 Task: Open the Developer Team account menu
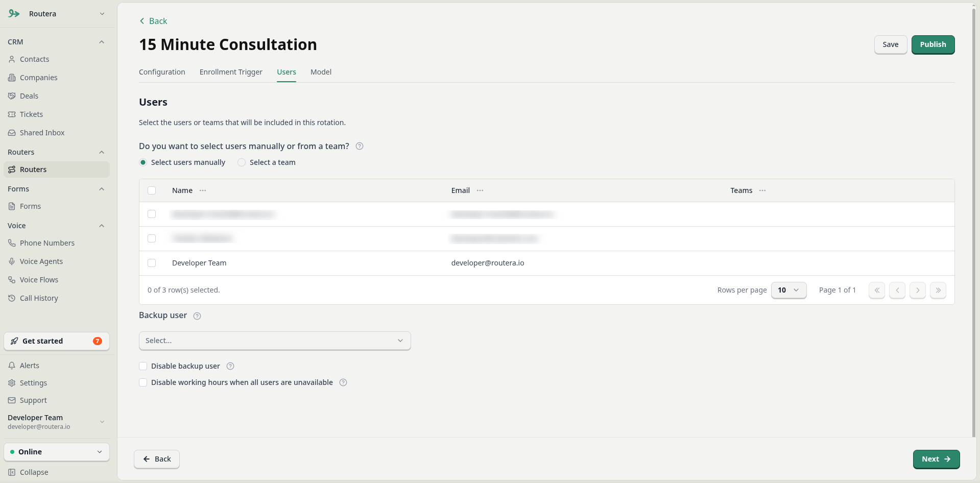tap(57, 422)
